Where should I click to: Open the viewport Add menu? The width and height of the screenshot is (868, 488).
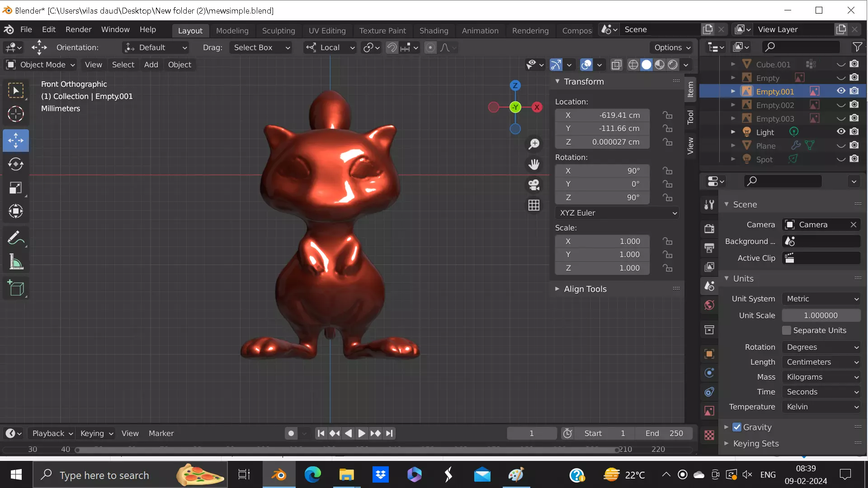coord(151,65)
